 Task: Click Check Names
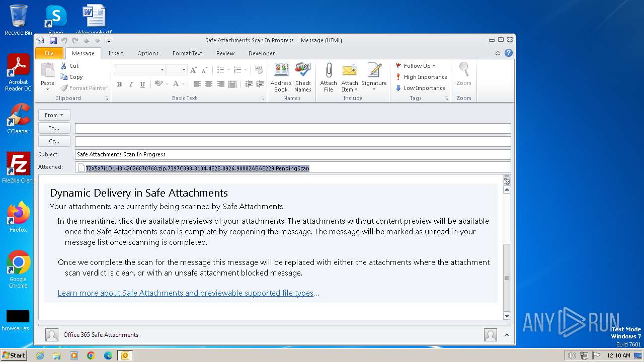click(x=303, y=77)
